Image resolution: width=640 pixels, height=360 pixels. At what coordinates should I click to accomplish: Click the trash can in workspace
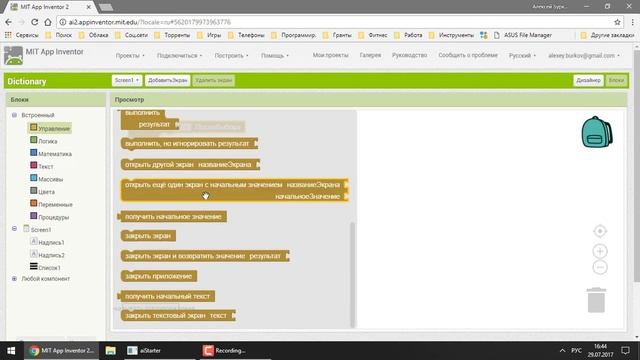[x=596, y=300]
